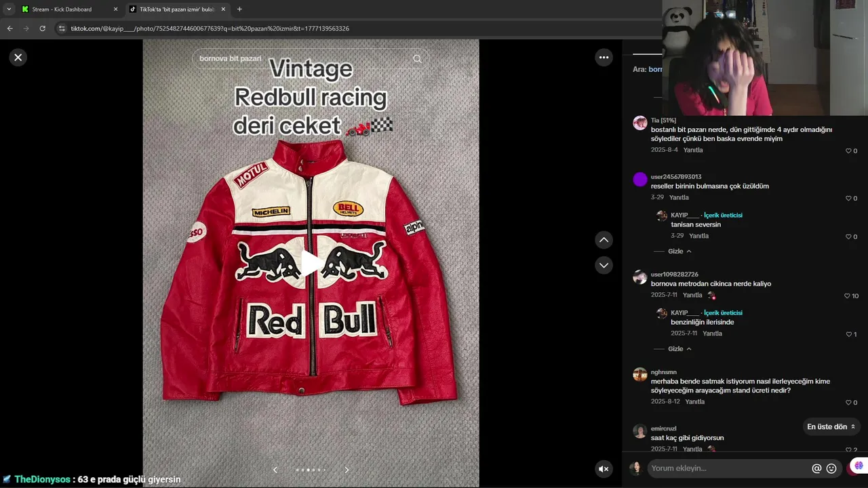Reply to Tia's comment via Yanıtla
Image resolution: width=868 pixels, height=488 pixels.
pos(693,150)
